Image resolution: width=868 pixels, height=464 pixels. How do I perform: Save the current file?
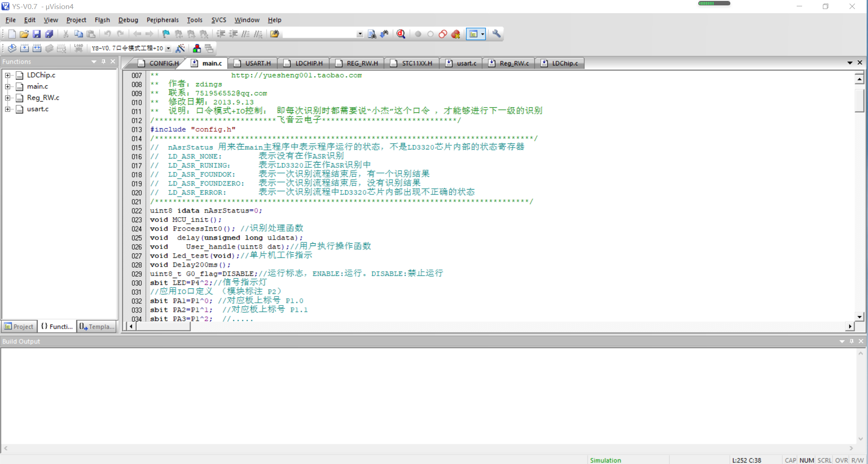click(37, 34)
